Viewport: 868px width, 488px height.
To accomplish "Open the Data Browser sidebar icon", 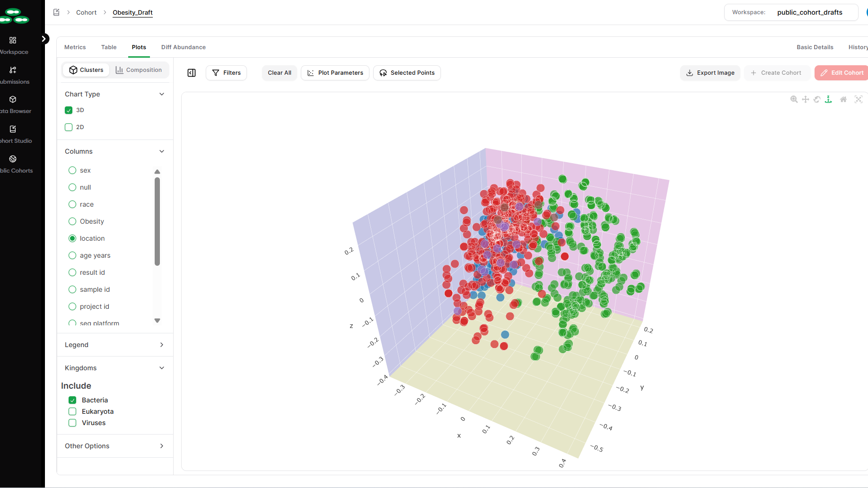I will [13, 99].
